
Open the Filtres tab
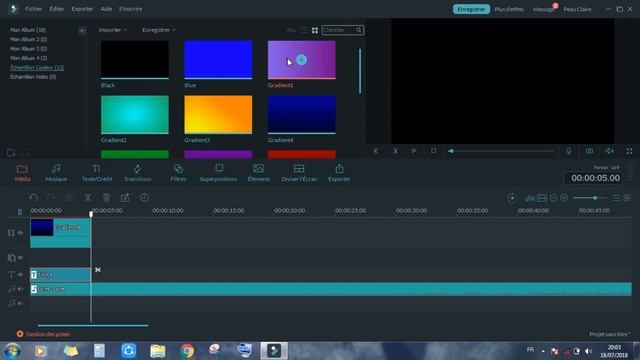(x=178, y=173)
